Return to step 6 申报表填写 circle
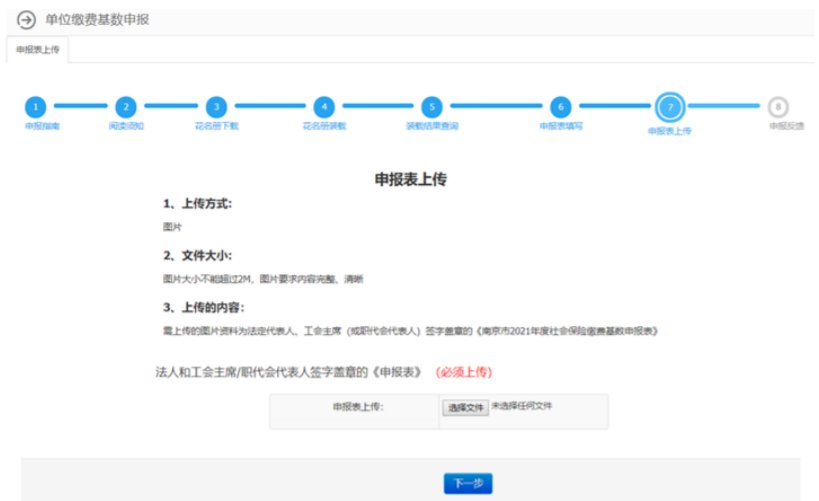Viewport: 819px width, 501px height. pos(560,107)
